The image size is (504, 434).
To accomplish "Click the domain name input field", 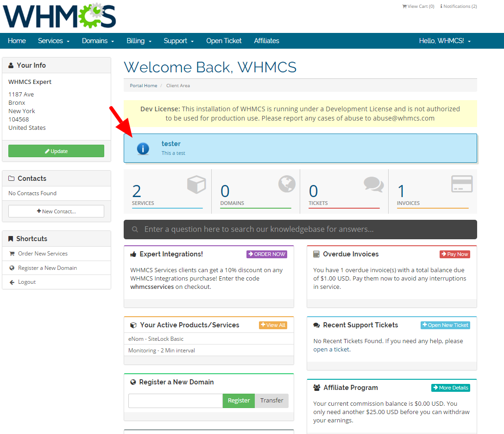I will pos(176,401).
